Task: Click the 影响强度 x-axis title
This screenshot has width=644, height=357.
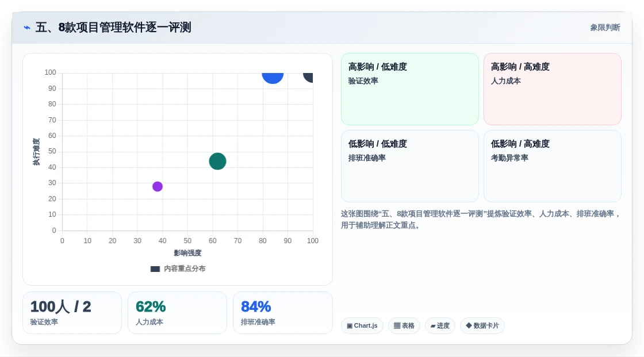Action: (187, 253)
